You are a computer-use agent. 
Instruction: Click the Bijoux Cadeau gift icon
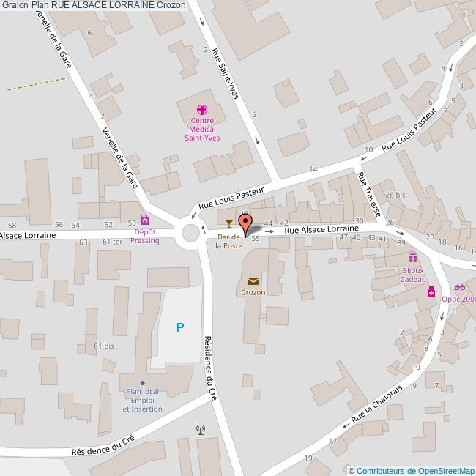[x=413, y=257]
